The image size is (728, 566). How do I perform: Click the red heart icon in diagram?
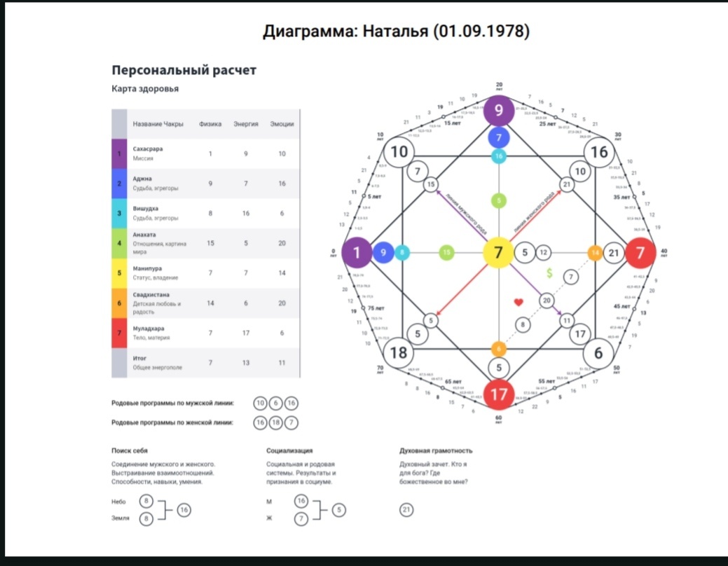point(518,303)
